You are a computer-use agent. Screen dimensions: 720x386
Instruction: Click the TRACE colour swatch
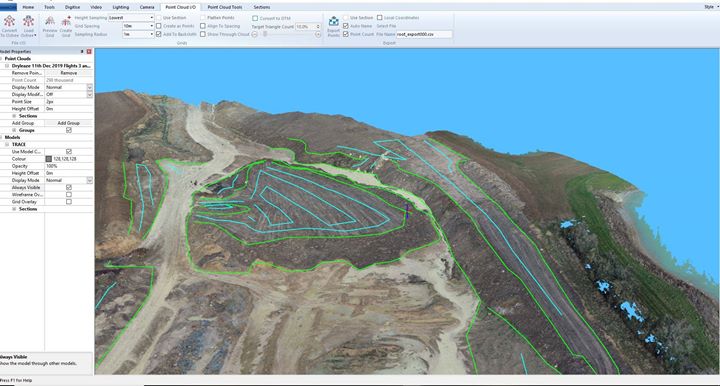click(x=49, y=159)
